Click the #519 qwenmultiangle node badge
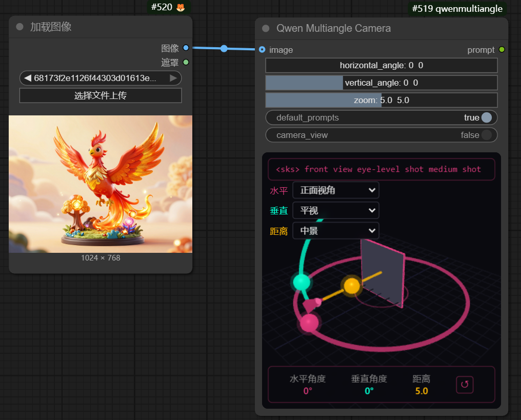The image size is (521, 420). 457,9
